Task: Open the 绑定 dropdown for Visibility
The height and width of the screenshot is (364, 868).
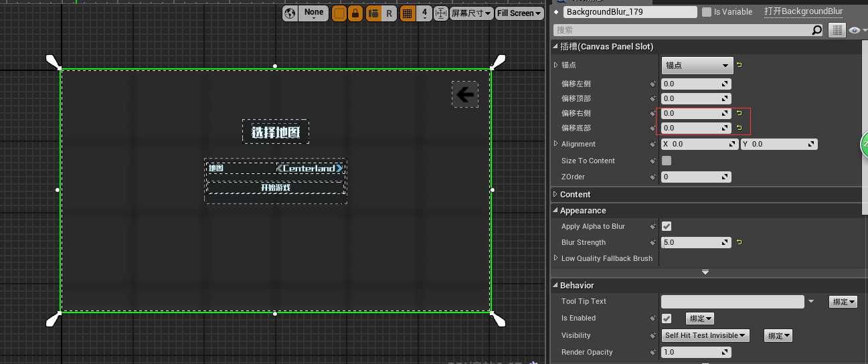Action: pyautogui.click(x=779, y=336)
